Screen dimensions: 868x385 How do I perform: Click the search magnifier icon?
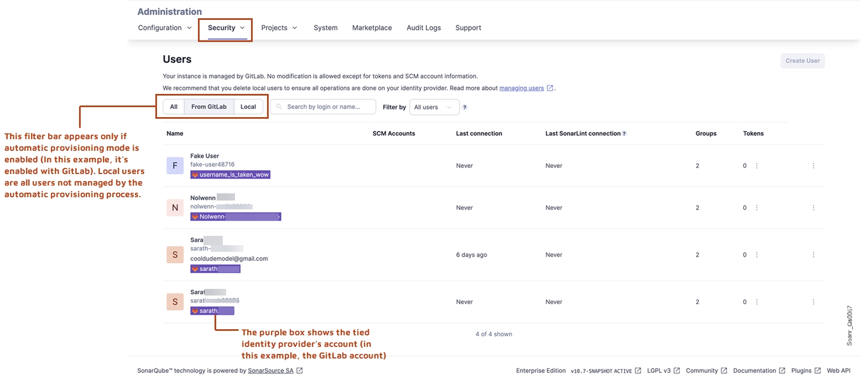click(280, 107)
